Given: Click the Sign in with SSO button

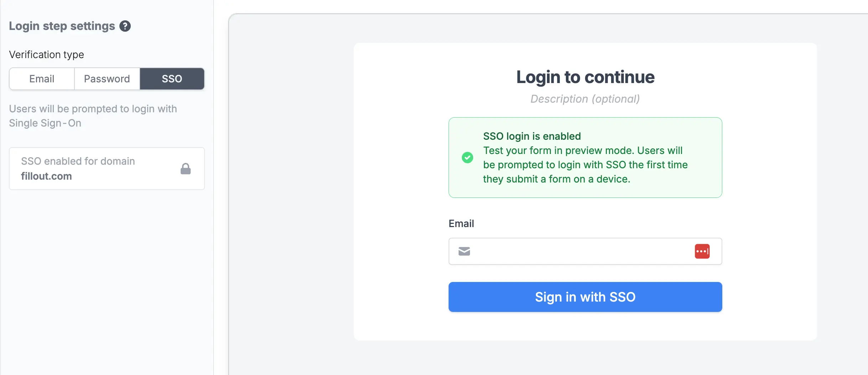Looking at the screenshot, I should (585, 297).
